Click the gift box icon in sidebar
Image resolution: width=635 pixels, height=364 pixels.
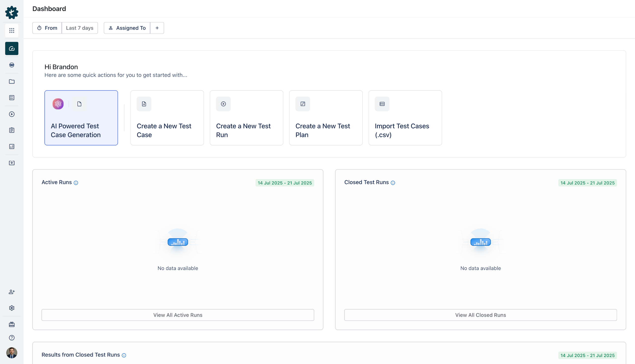coord(12,325)
